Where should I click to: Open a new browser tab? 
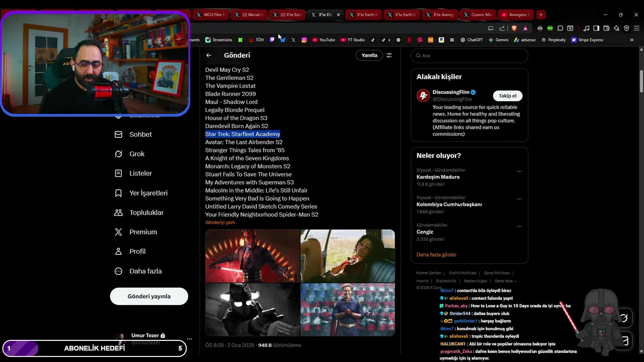(x=541, y=15)
